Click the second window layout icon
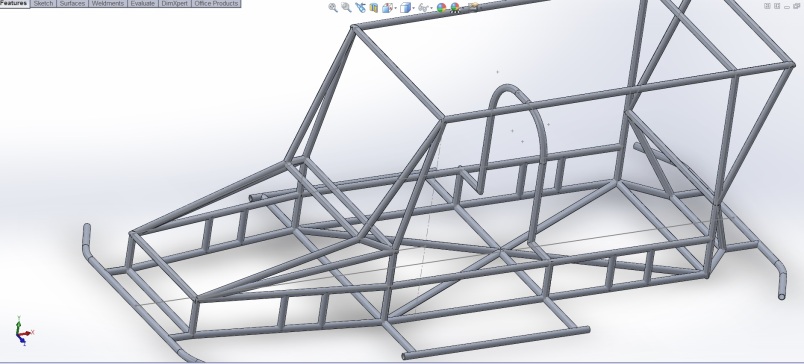Image resolution: width=804 pixels, height=364 pixels. tap(777, 6)
